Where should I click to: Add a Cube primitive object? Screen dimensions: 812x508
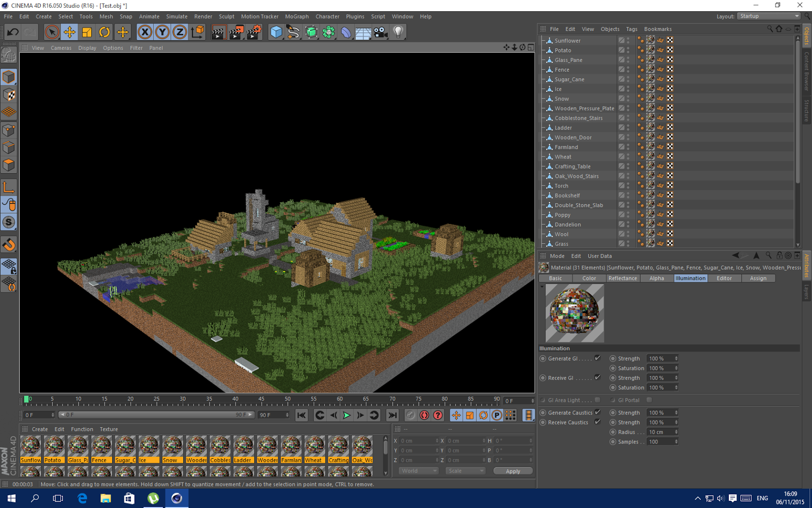pyautogui.click(x=276, y=32)
